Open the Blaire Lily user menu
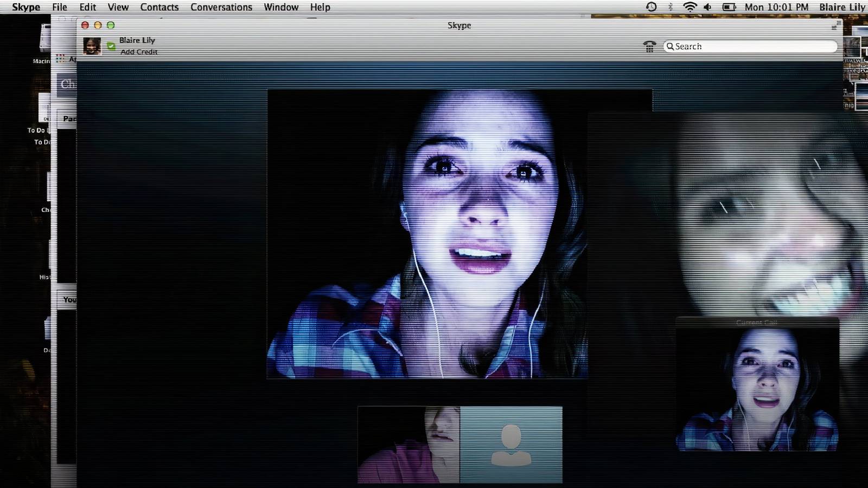Viewport: 868px width, 488px height. (841, 7)
